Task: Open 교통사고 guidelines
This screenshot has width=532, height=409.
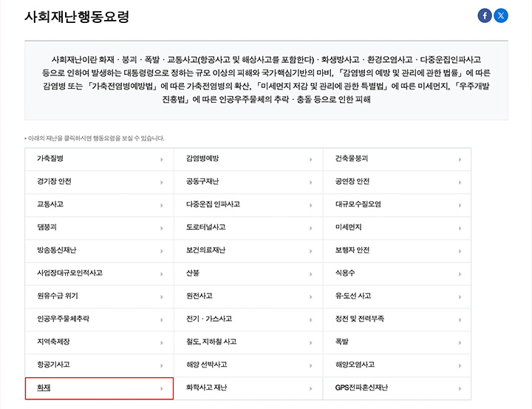Action: [99, 205]
